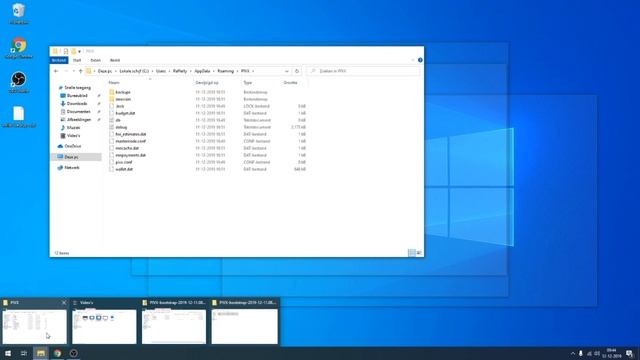Click the back arrow in Explorer

tap(56, 71)
